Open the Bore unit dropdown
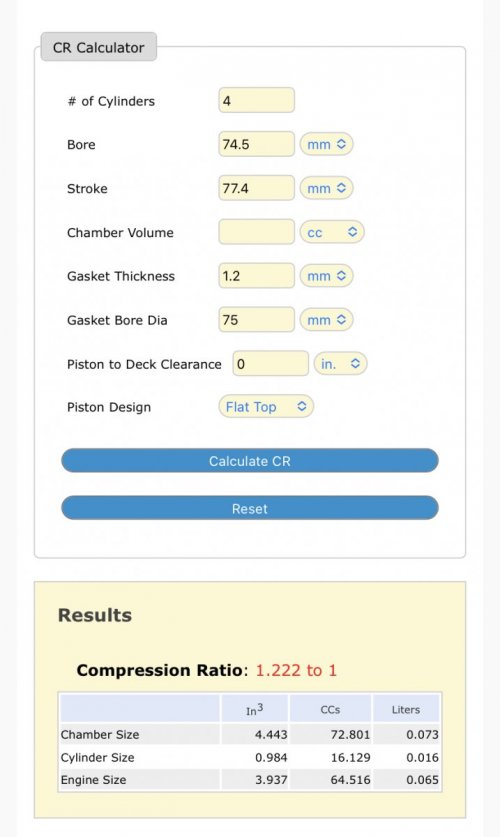Image resolution: width=500 pixels, height=837 pixels. point(327,144)
